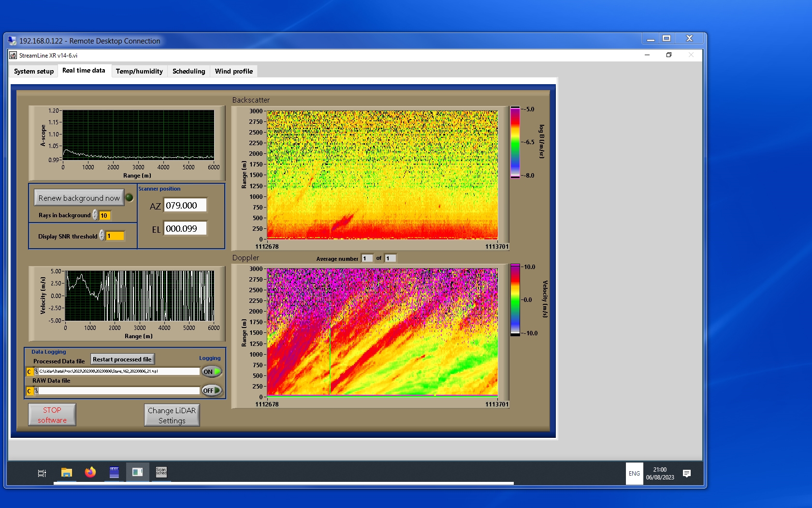The width and height of the screenshot is (812, 508).
Task: Click the green background status LED
Action: (129, 197)
